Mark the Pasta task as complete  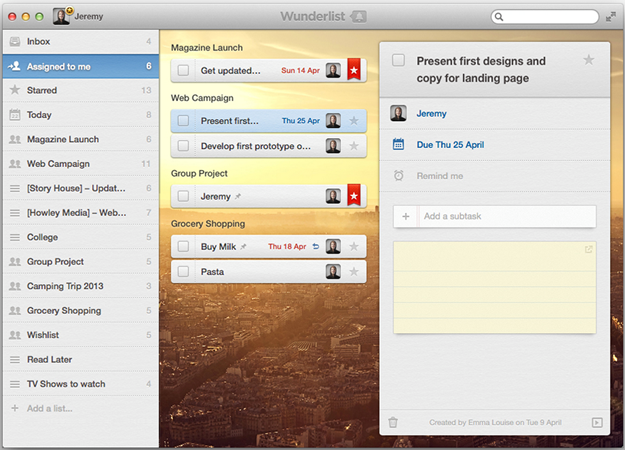pyautogui.click(x=183, y=271)
